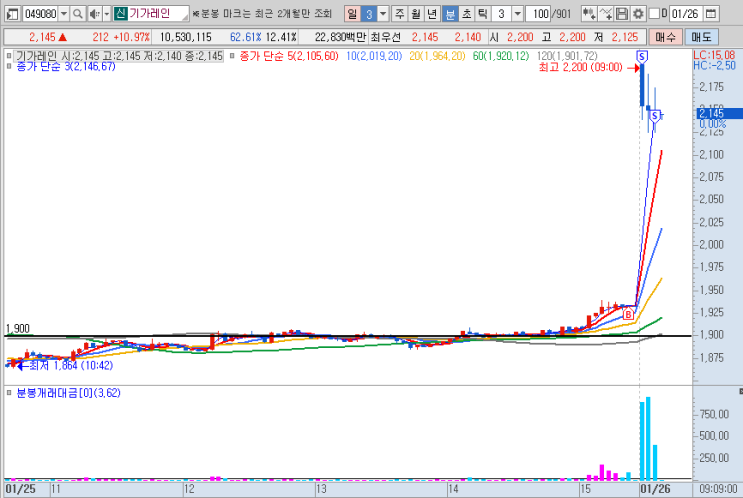Select the 년 (yearly) chart tab
The height and width of the screenshot is (498, 743).
(x=432, y=14)
